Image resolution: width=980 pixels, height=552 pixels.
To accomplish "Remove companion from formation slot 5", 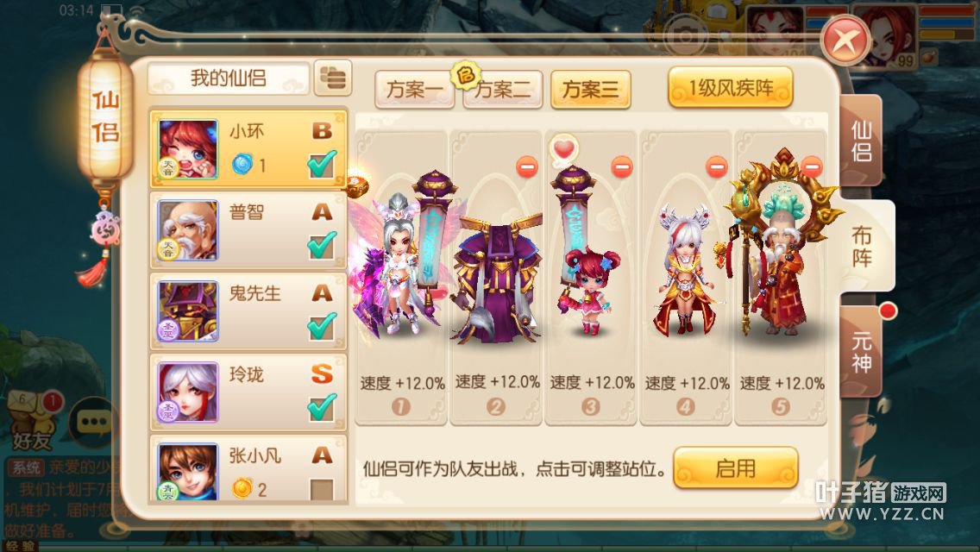I will (811, 167).
